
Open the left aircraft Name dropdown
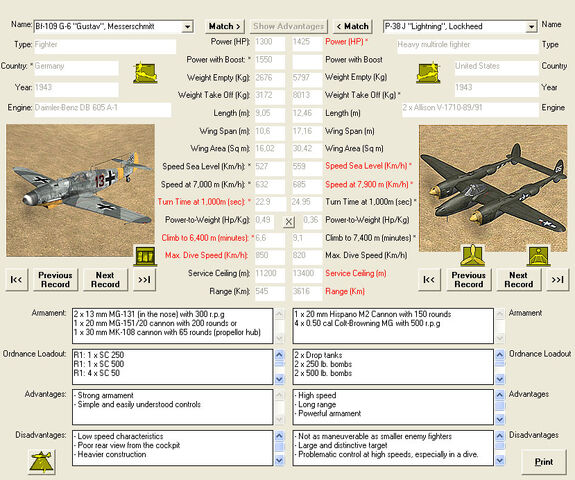coord(187,27)
